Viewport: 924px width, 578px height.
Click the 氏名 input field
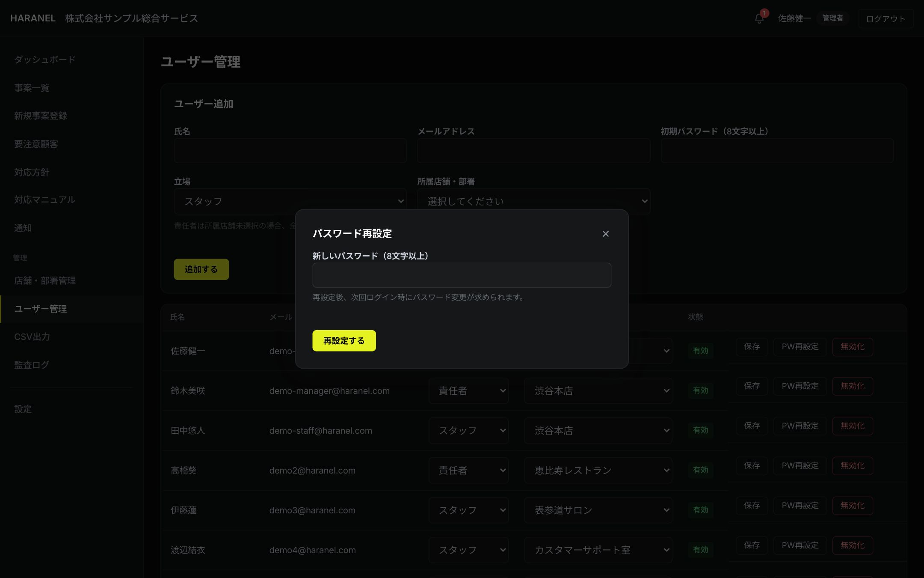(x=290, y=151)
